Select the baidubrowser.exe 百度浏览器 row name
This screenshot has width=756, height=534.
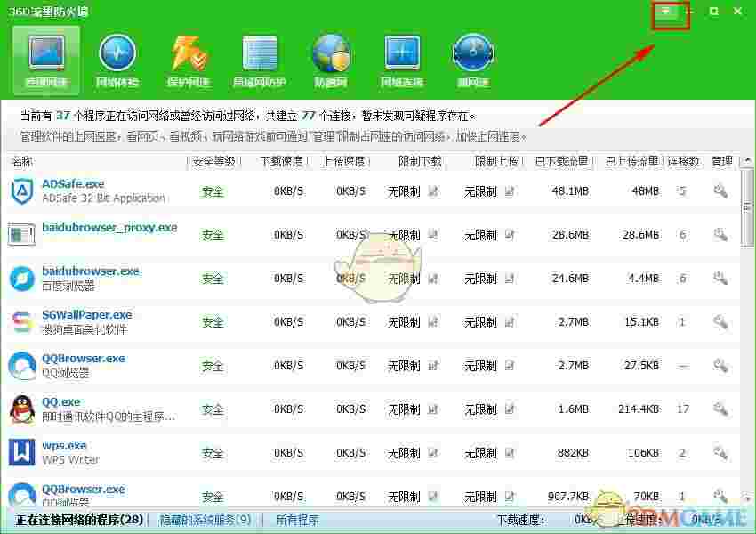click(90, 271)
